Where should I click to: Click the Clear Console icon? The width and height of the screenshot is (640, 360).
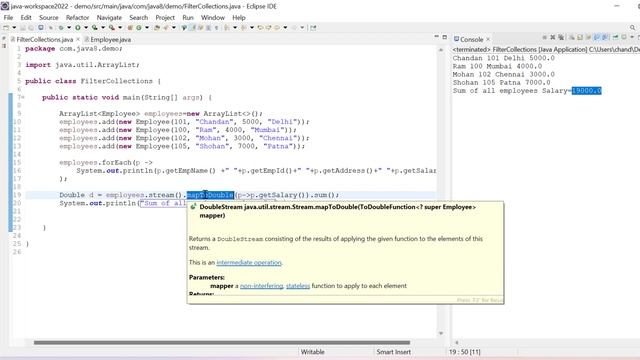pyautogui.click(x=572, y=37)
